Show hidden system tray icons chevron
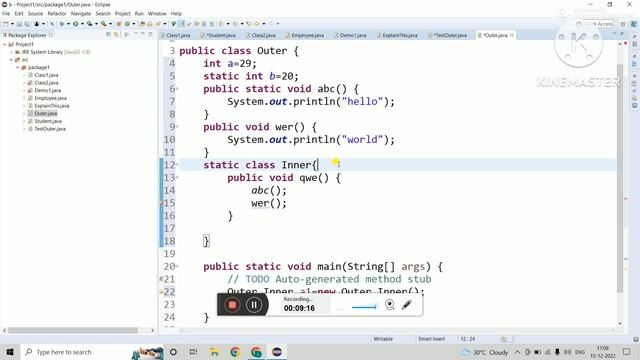The width and height of the screenshot is (640, 360). point(517,352)
